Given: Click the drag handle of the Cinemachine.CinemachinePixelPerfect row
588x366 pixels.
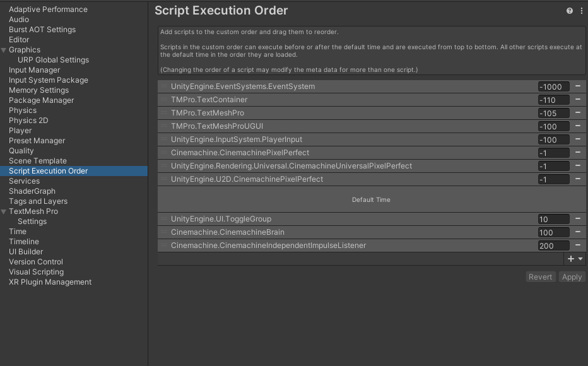Looking at the screenshot, I should tap(164, 152).
